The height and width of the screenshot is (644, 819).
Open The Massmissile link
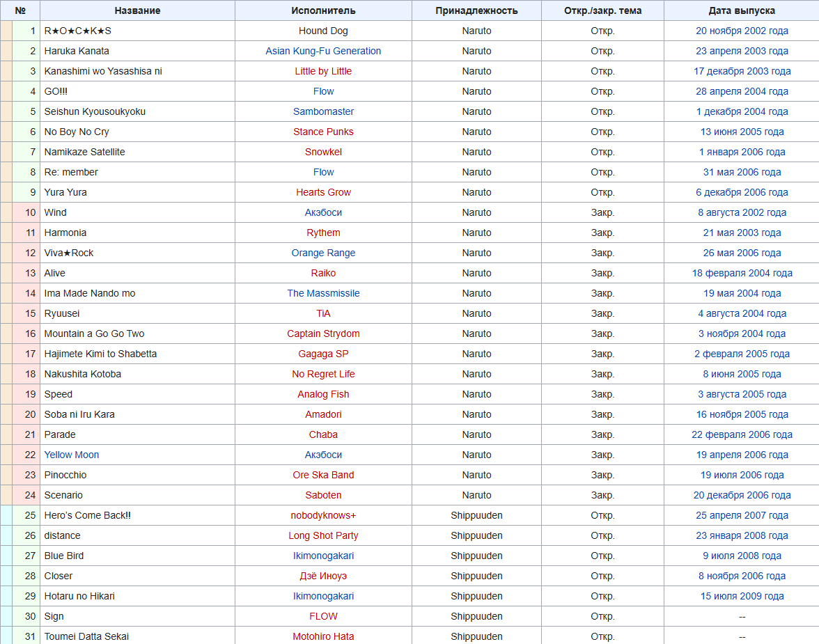[x=323, y=294]
